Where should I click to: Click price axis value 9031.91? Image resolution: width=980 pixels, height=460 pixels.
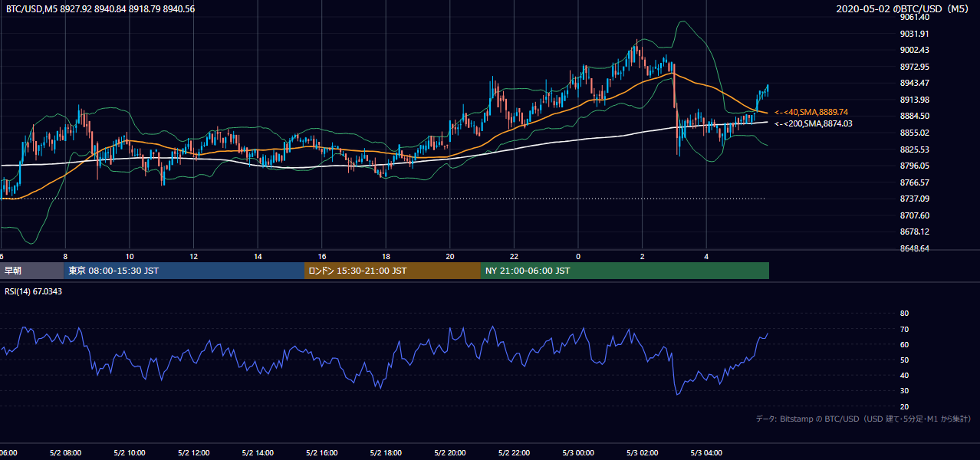click(914, 34)
